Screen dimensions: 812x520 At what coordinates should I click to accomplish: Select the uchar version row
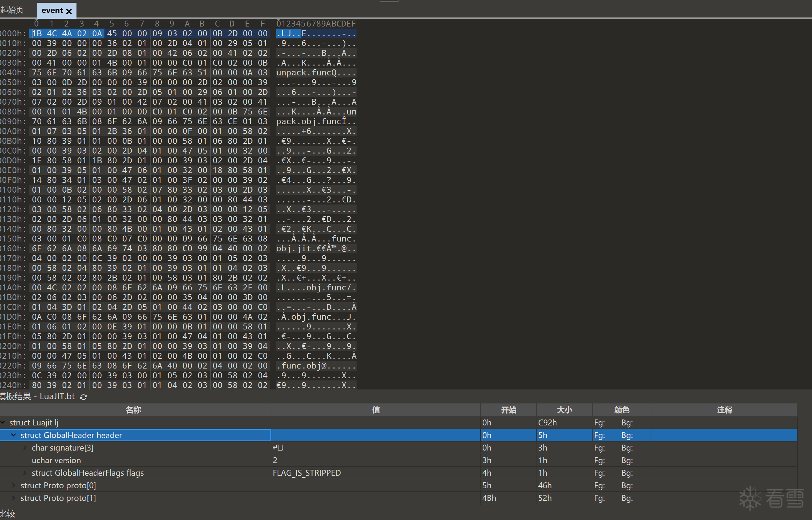tap(56, 460)
